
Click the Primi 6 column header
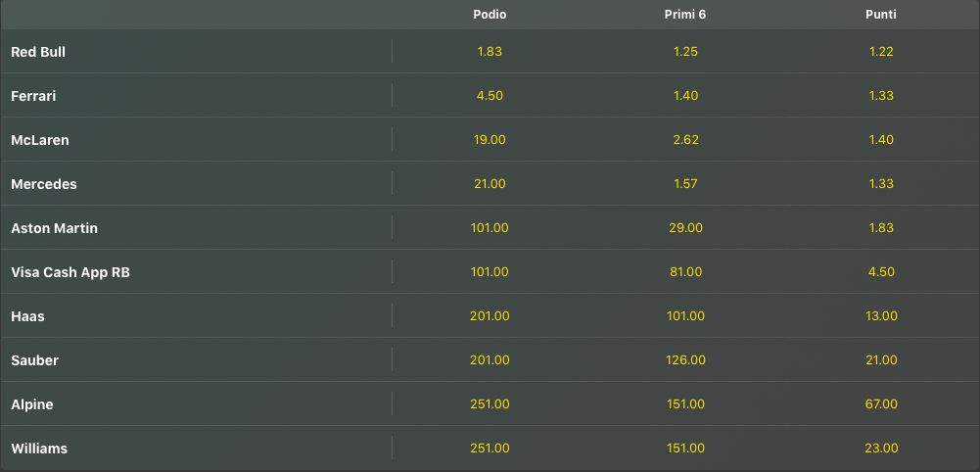coord(685,15)
